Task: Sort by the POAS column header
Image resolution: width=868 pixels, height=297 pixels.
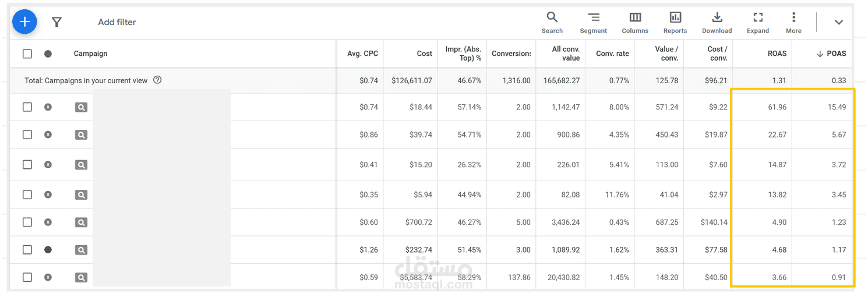Action: pos(831,54)
